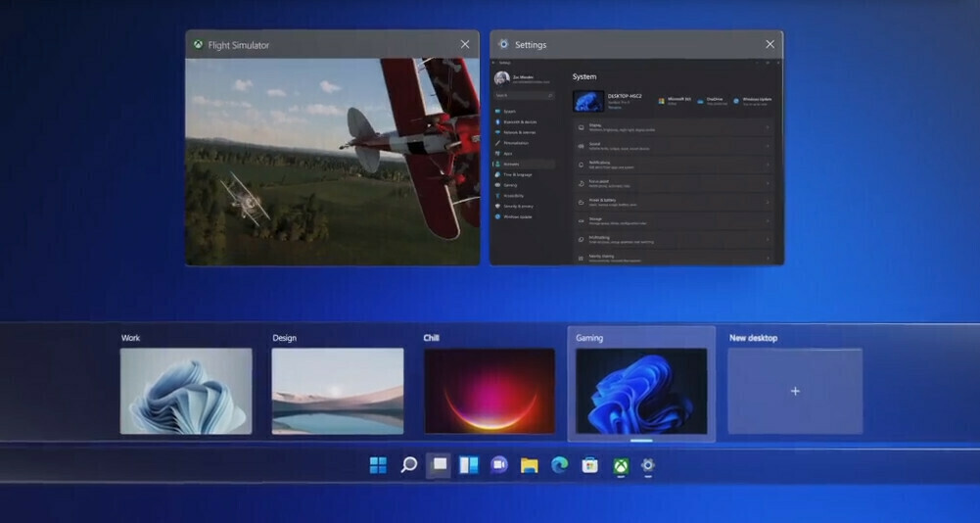Viewport: 980px width, 523px height.
Task: Select the Settings window preview
Action: point(636,162)
